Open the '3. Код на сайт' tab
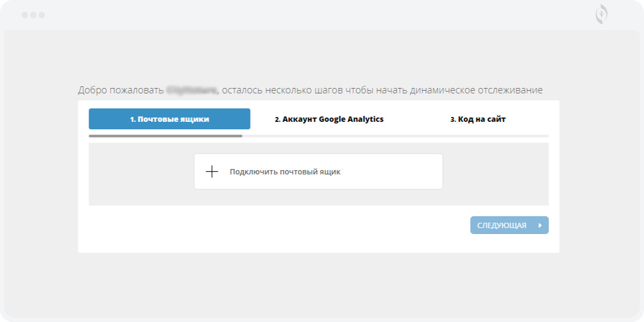Image resolution: width=644 pixels, height=322 pixels. point(478,119)
